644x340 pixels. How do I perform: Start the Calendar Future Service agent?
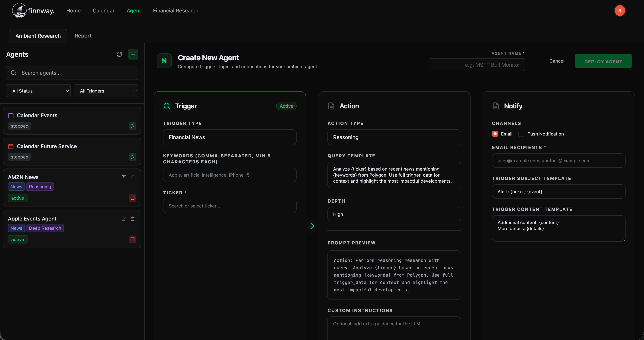[133, 157]
